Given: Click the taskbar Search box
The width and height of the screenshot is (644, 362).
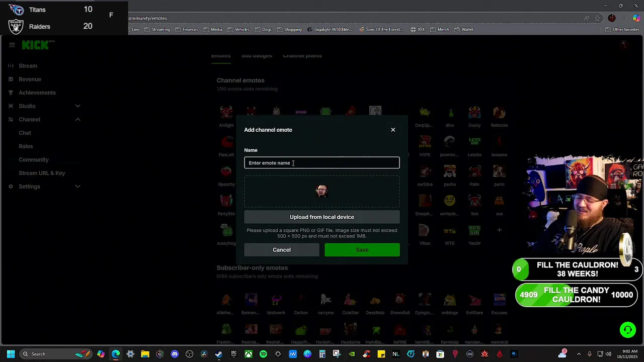Looking at the screenshot, I should tap(55, 354).
